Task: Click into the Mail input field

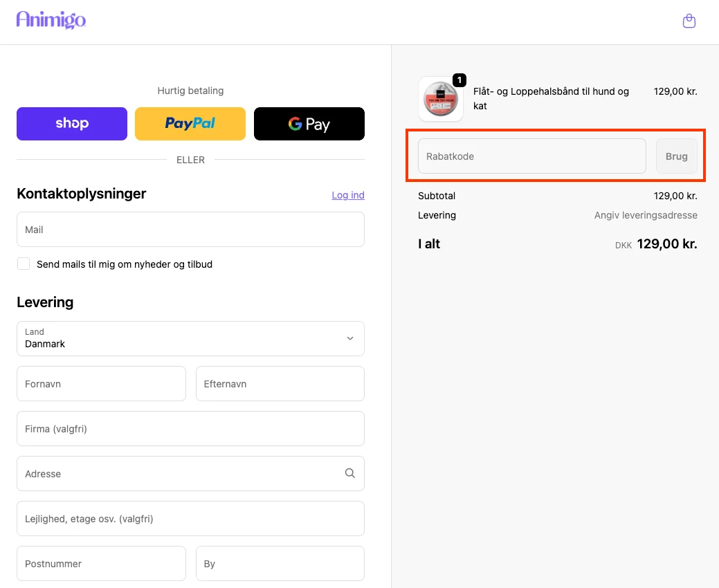Action: (x=190, y=230)
